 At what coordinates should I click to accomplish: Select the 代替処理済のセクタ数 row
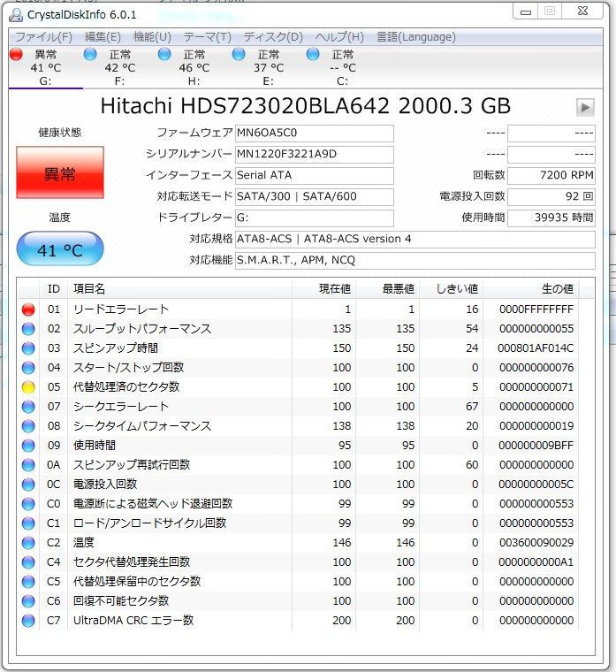tap(298, 387)
